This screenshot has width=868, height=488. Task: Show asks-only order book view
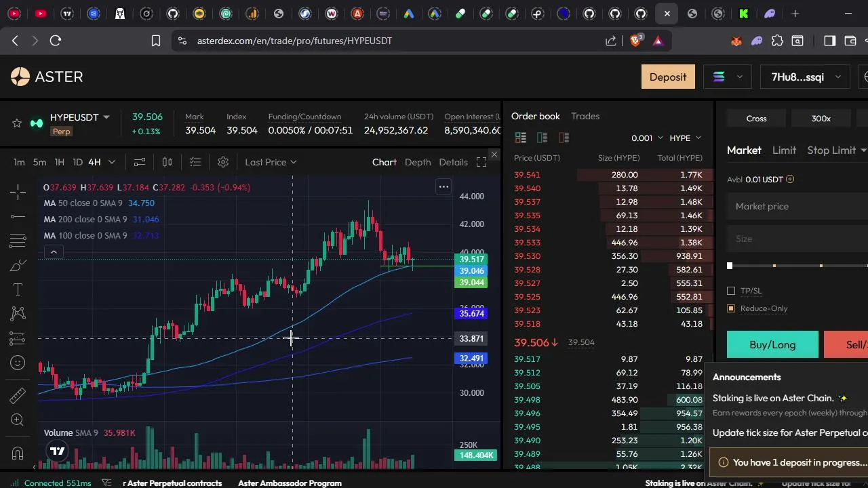[x=564, y=138]
